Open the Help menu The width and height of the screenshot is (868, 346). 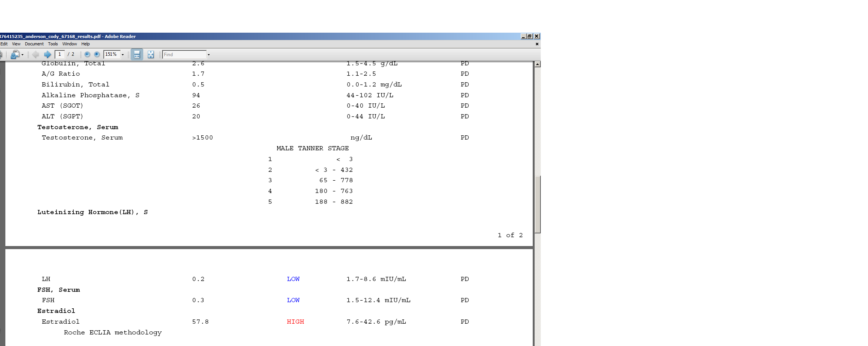(85, 44)
